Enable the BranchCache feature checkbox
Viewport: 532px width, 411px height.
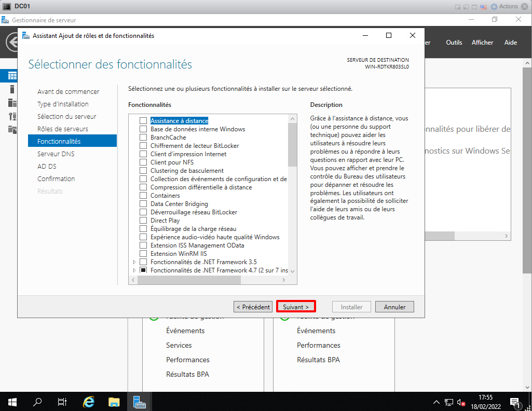[x=143, y=138]
